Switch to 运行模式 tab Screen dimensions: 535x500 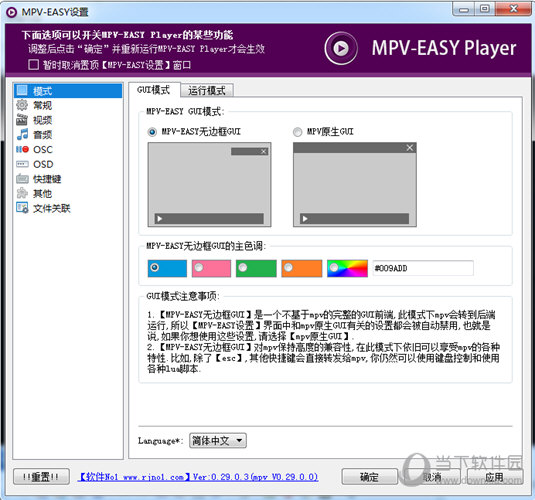pos(207,90)
